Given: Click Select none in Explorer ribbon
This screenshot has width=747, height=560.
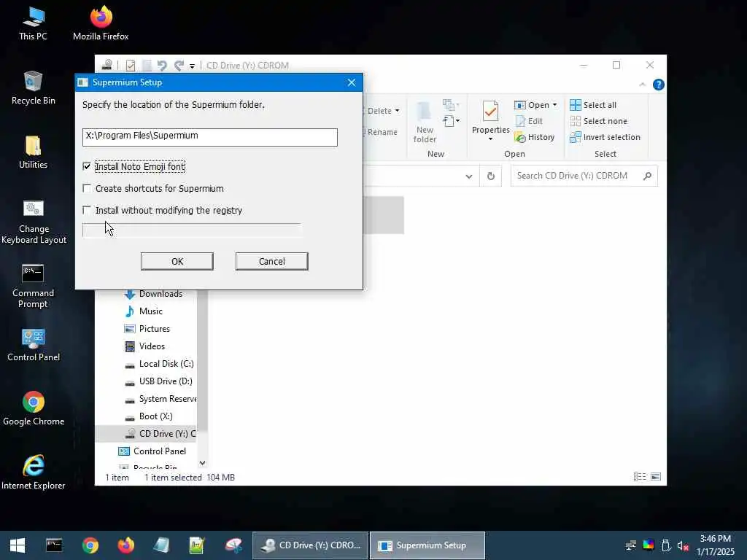Looking at the screenshot, I should click(x=599, y=121).
